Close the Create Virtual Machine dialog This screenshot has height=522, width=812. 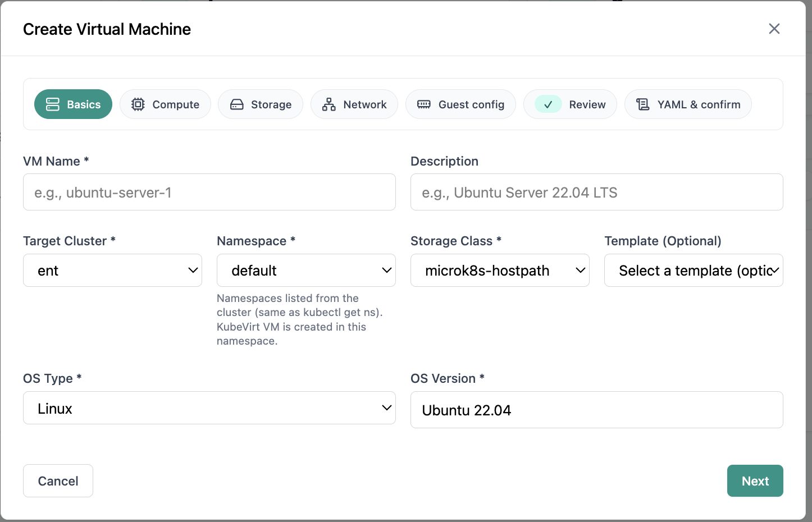point(774,29)
